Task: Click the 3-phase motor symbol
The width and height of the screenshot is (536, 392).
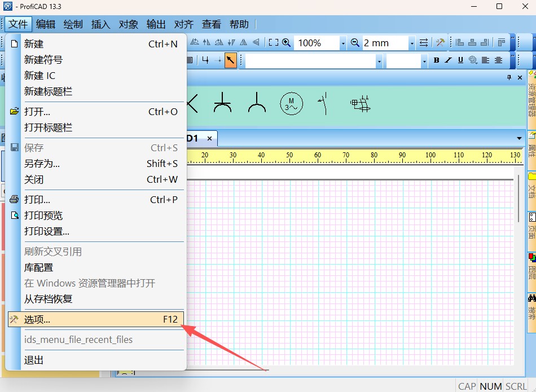Action: tap(292, 104)
